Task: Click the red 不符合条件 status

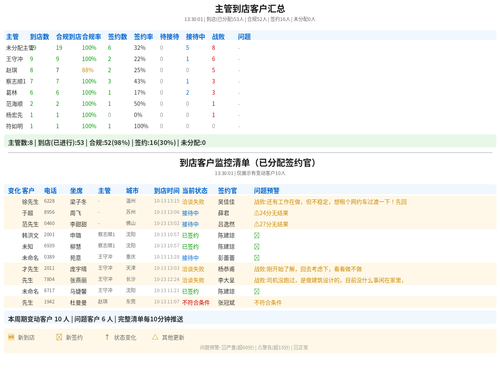Action: [x=196, y=303]
